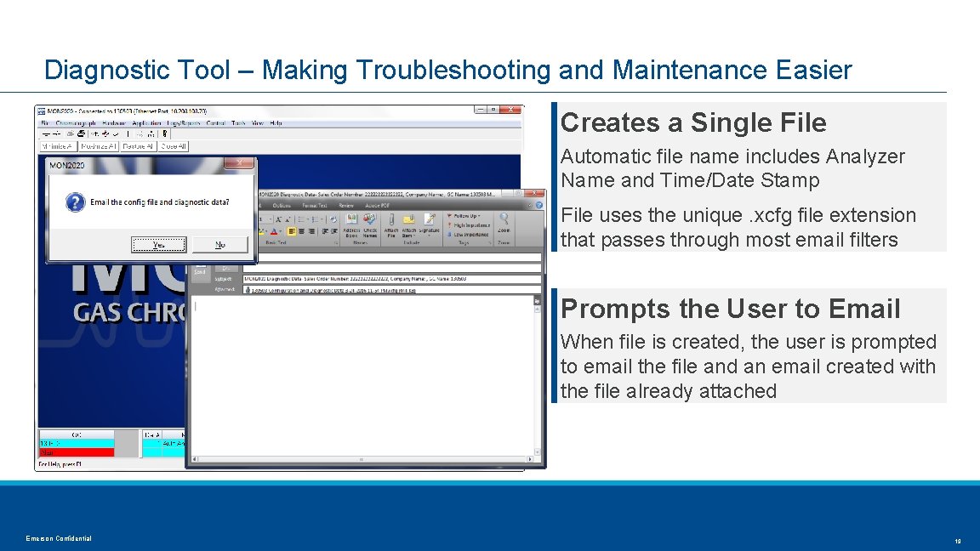The image size is (980, 551).
Task: Click the Minimize All button
Action: click(x=58, y=146)
